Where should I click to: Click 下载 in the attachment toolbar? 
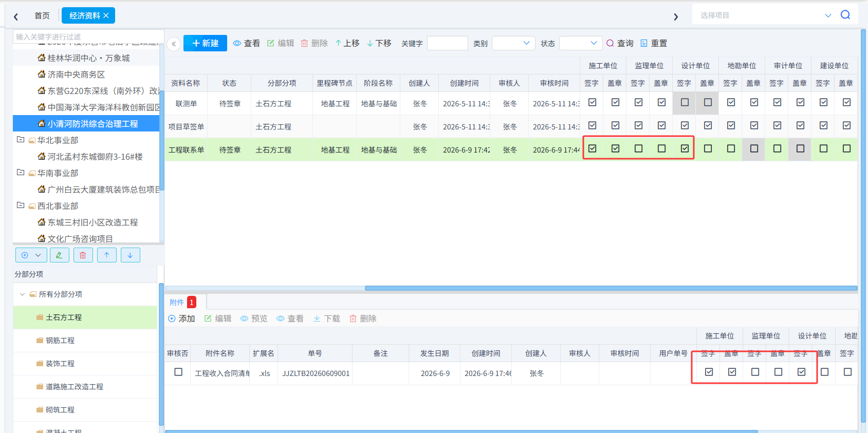(327, 319)
